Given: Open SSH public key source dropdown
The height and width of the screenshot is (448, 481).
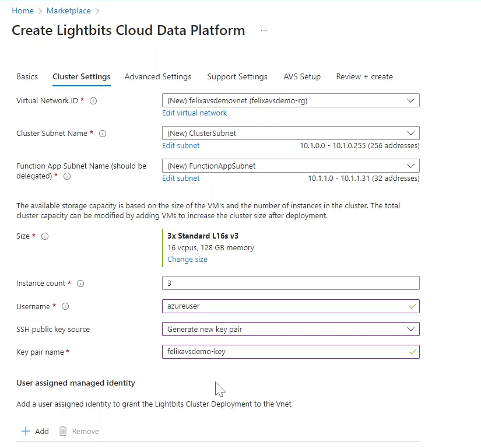Looking at the screenshot, I should (291, 329).
